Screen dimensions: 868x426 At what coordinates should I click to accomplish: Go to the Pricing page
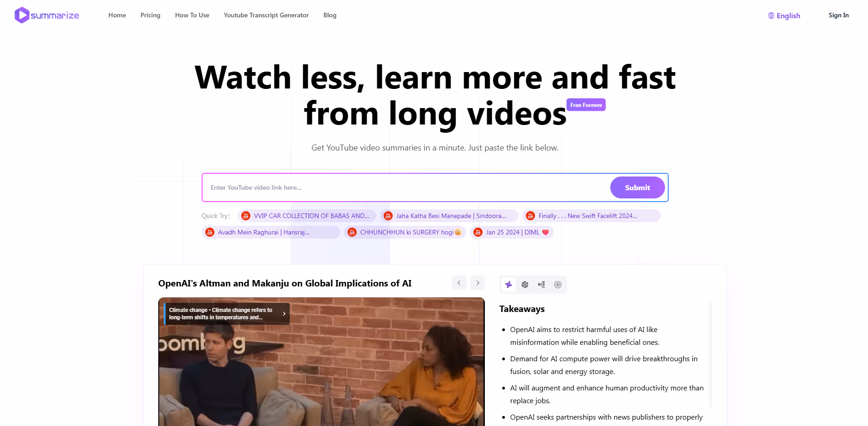pyautogui.click(x=150, y=15)
